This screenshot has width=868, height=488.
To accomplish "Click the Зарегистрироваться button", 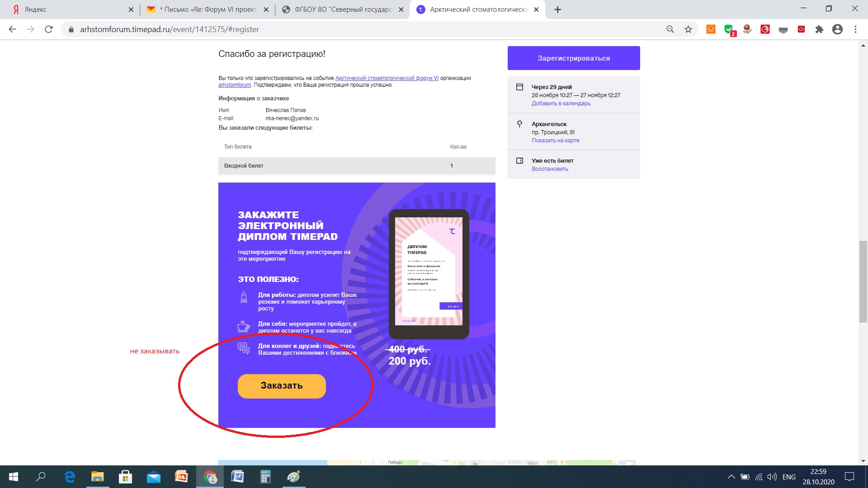I will point(574,58).
